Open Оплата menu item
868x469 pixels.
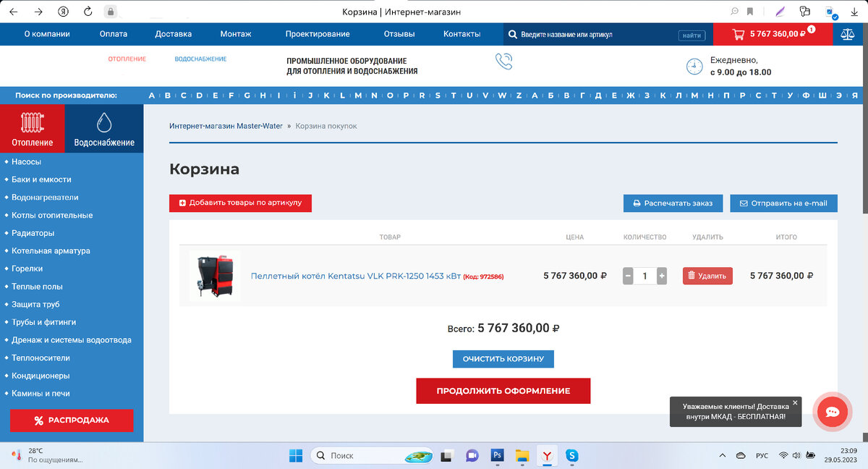point(114,34)
